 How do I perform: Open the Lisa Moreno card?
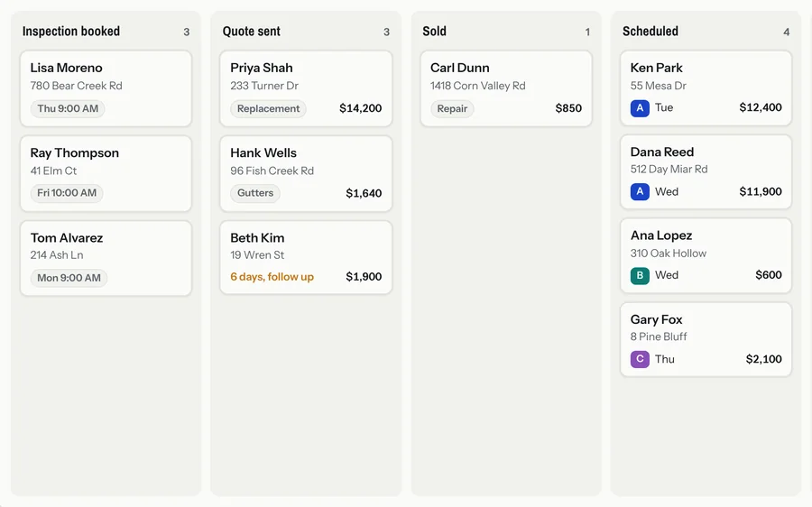click(106, 88)
